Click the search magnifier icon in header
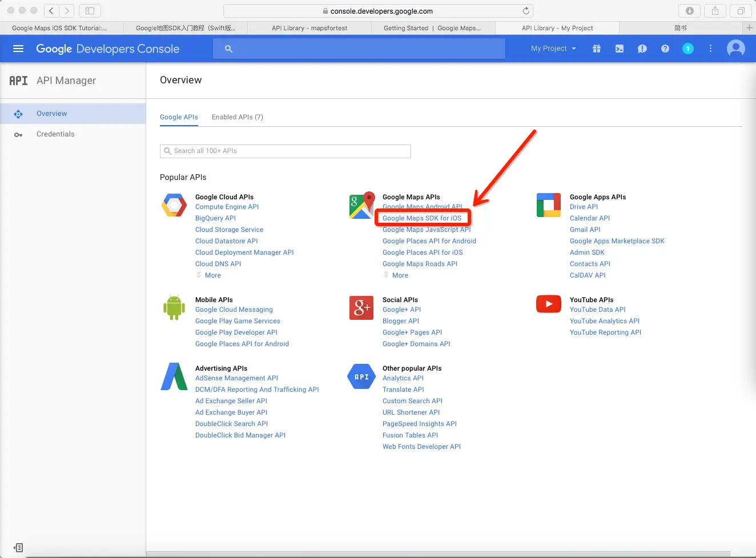Viewport: 756px width, 558px height. point(228,49)
